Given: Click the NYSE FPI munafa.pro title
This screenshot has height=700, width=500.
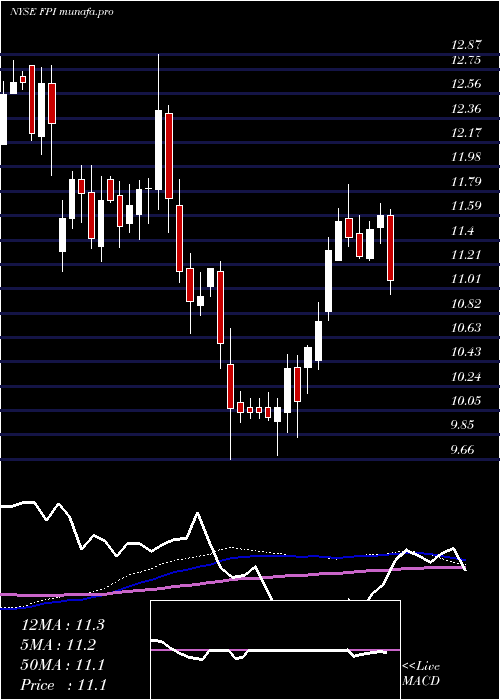Looking at the screenshot, I should 62,11.
